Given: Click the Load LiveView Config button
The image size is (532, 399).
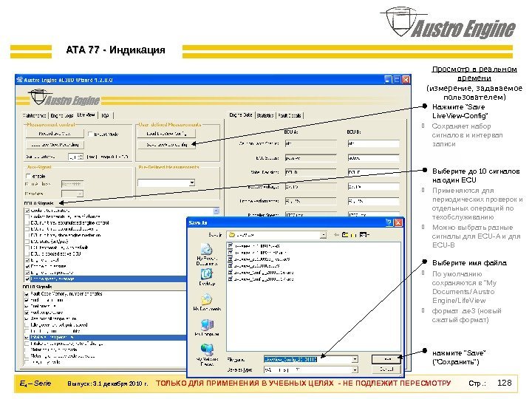Looking at the screenshot, I should pos(166,134).
